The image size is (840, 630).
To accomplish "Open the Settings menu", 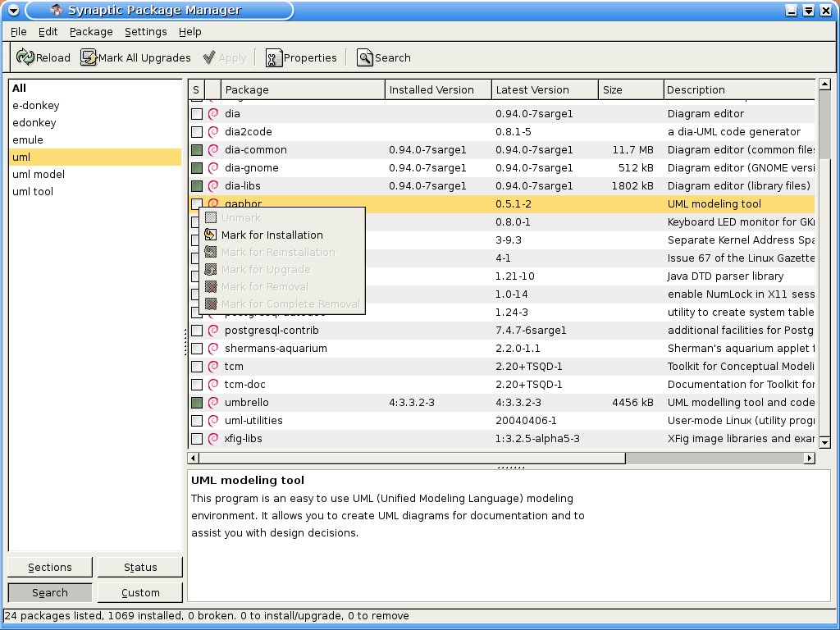I will [146, 32].
